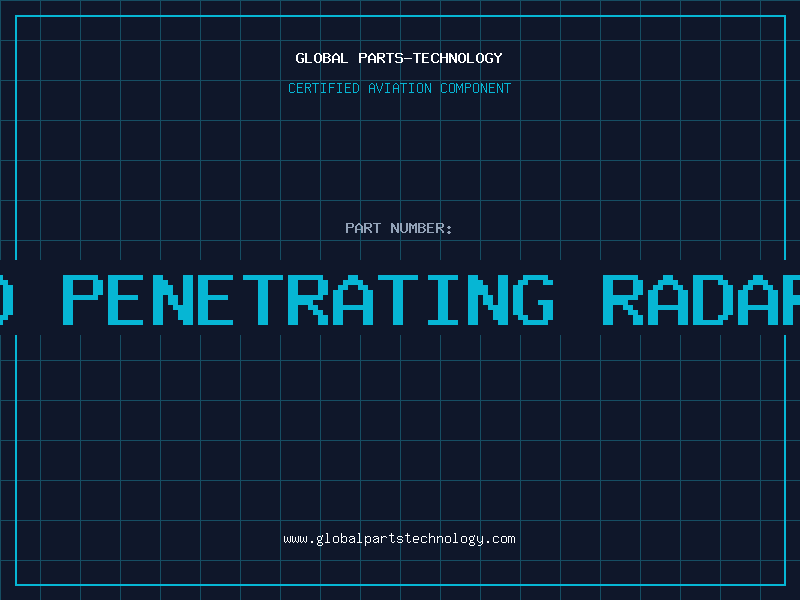Click the letter P starting PENETRATING

pyautogui.click(x=83, y=300)
